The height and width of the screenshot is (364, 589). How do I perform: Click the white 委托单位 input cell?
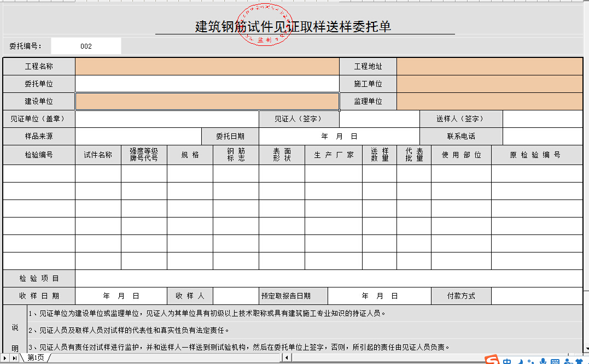tap(207, 84)
